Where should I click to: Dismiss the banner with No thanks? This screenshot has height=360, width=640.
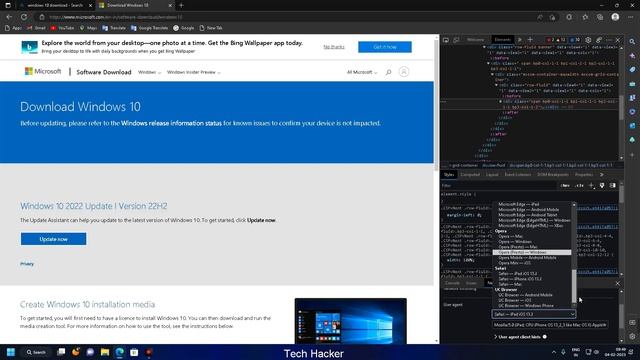coord(334,47)
